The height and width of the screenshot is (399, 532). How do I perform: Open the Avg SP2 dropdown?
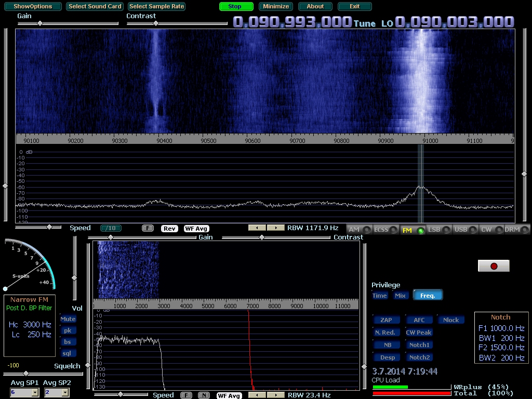click(x=65, y=393)
